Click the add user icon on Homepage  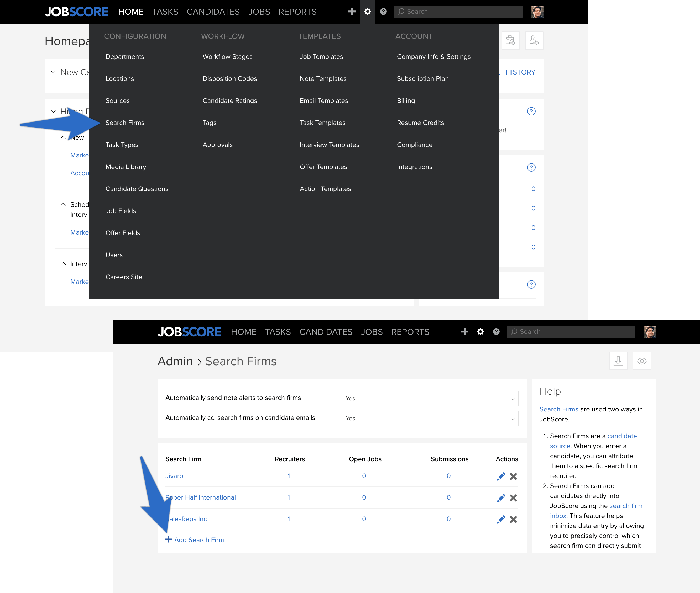[x=534, y=41]
